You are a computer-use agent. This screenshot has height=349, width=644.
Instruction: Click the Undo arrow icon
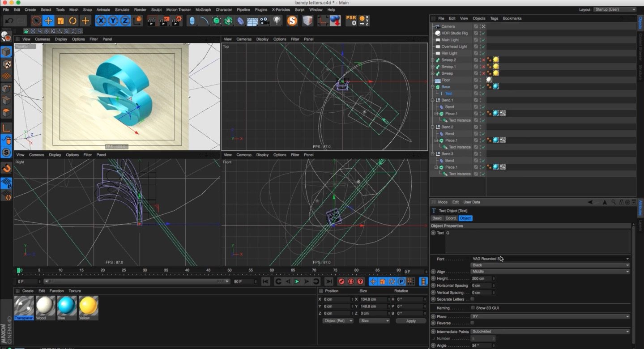[x=9, y=21]
